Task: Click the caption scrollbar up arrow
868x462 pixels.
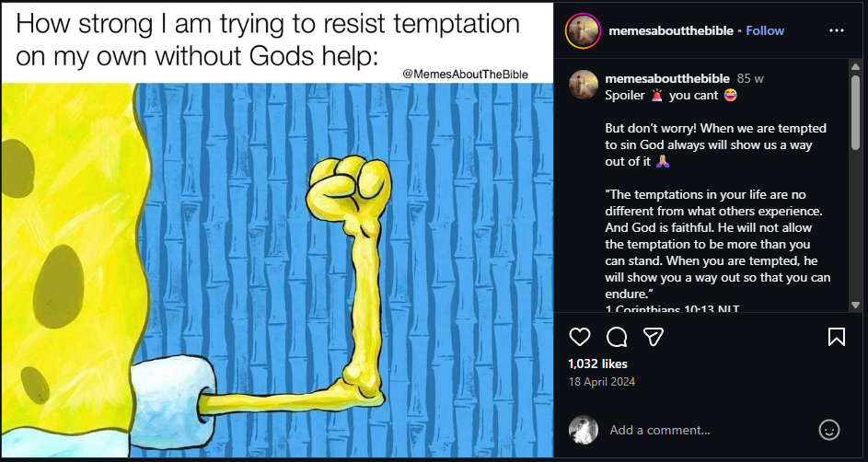Action: tap(855, 67)
